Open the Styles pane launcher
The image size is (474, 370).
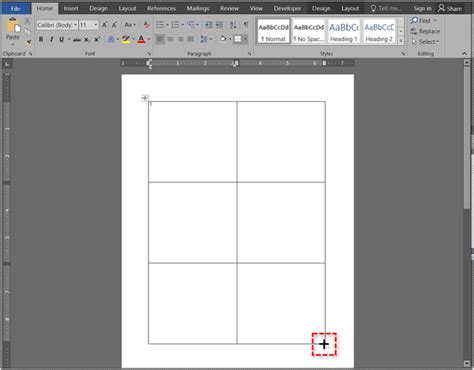coord(403,54)
